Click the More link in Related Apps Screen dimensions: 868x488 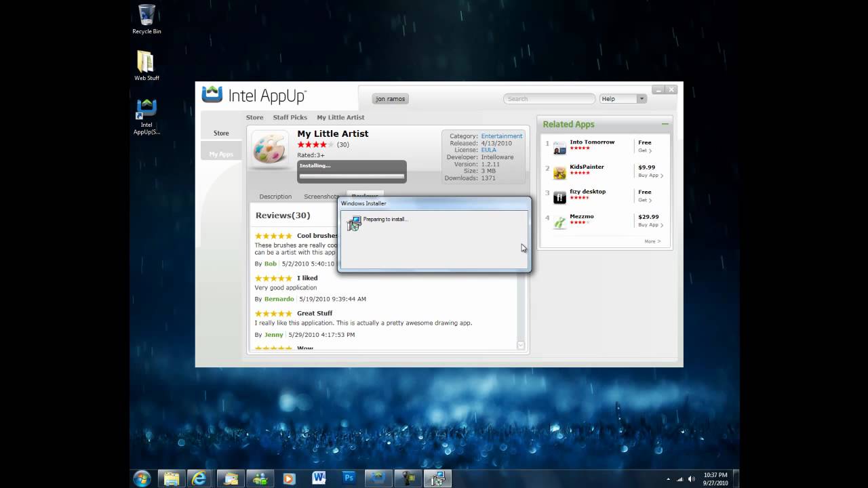coord(652,241)
